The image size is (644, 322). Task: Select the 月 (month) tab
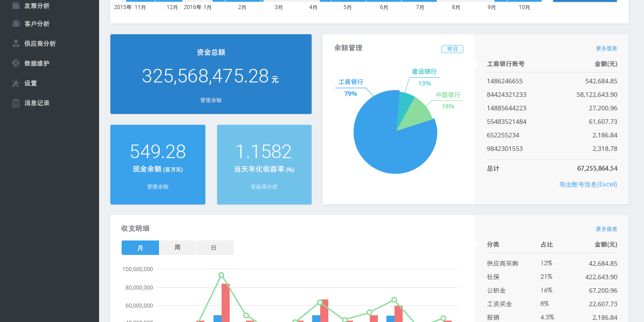click(x=140, y=247)
